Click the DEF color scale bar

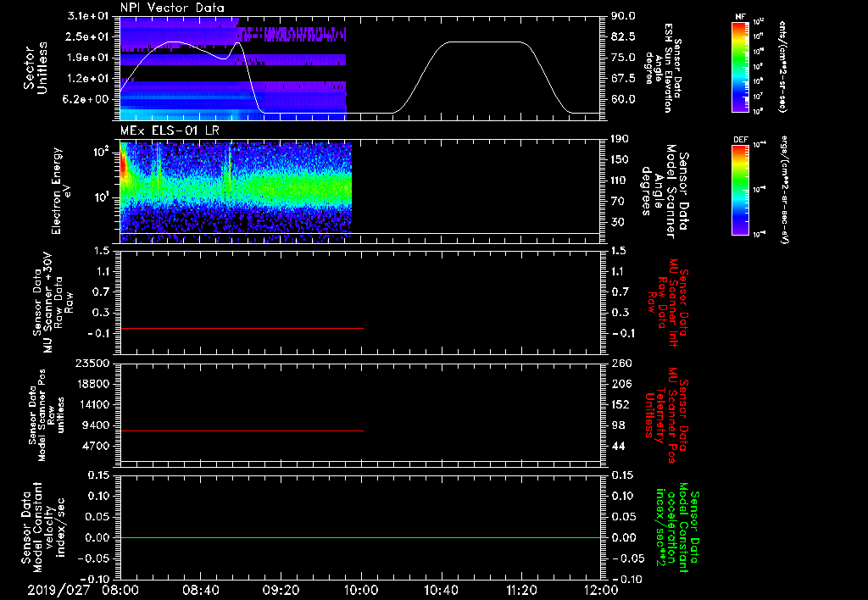point(740,190)
